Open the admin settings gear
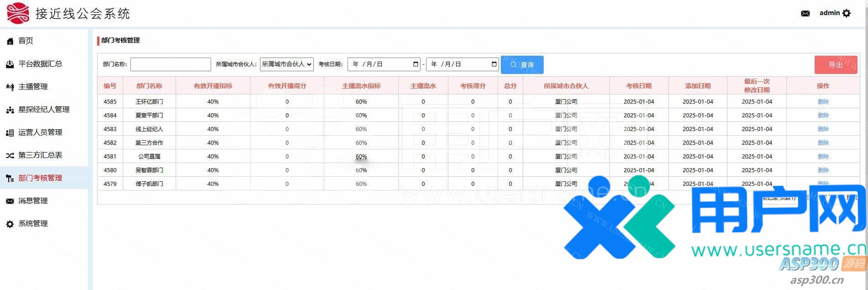This screenshot has width=868, height=290. point(847,13)
